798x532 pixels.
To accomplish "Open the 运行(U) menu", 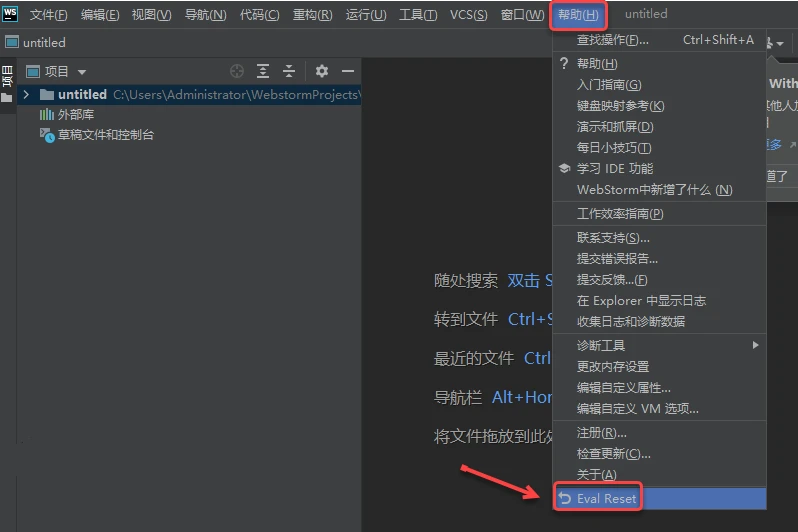I will click(x=366, y=15).
